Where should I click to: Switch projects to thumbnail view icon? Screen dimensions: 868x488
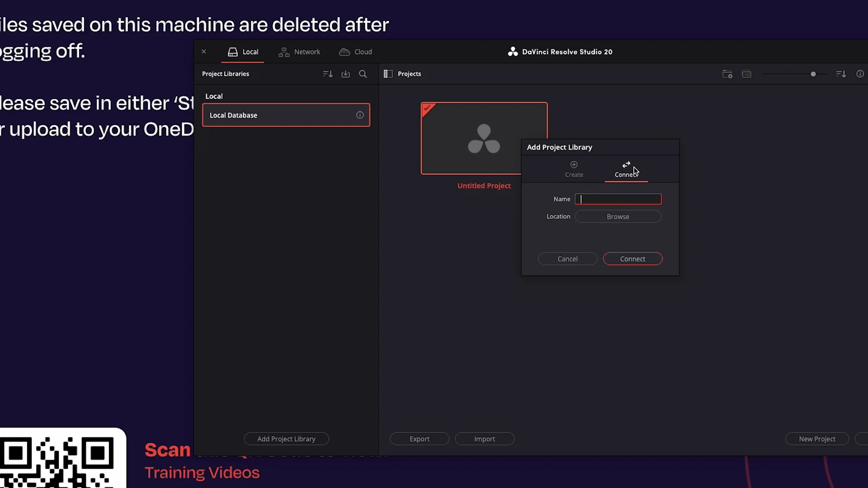(747, 74)
